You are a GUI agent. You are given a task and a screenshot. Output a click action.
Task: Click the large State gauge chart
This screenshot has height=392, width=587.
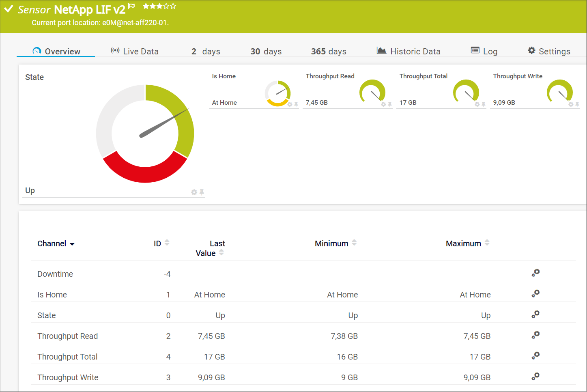coord(145,134)
